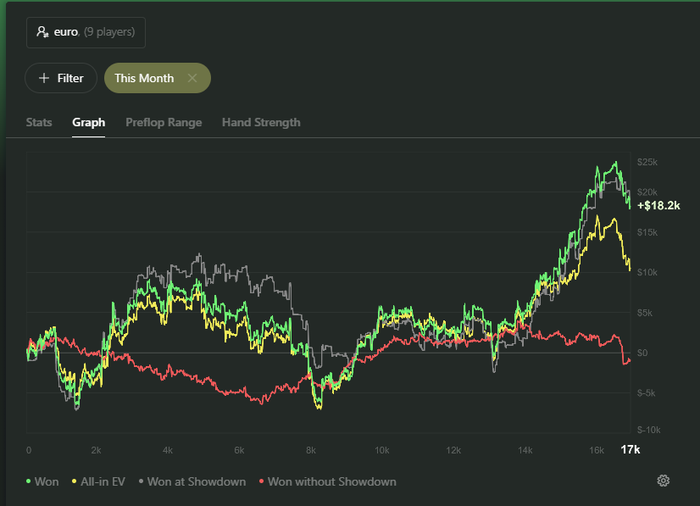The height and width of the screenshot is (506, 700).
Task: Switch to the Stats tab
Action: (x=39, y=122)
